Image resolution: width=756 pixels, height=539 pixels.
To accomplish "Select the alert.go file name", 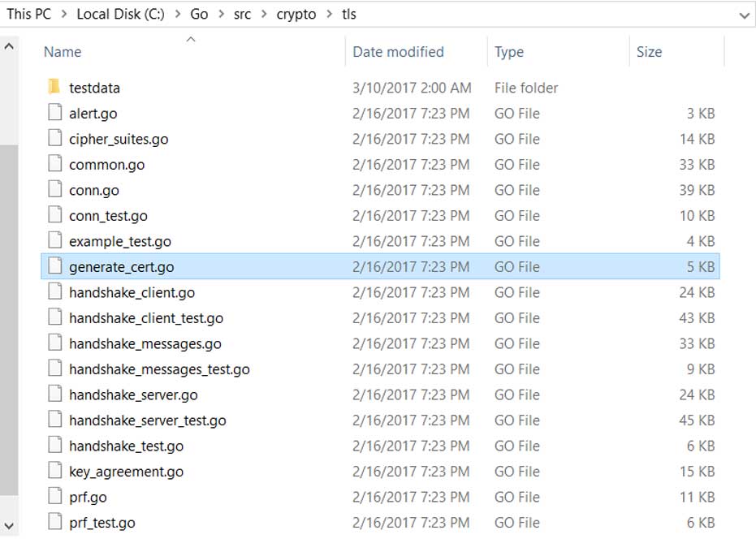I will pyautogui.click(x=93, y=114).
